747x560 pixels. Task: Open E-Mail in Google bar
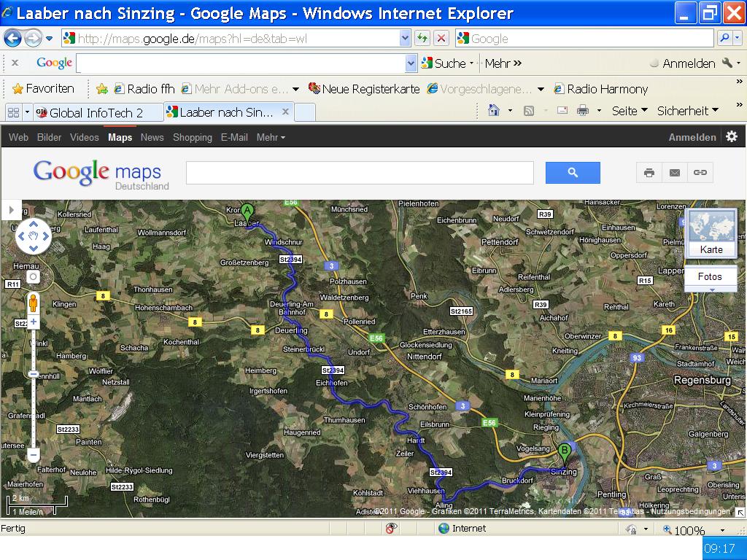[x=234, y=137]
